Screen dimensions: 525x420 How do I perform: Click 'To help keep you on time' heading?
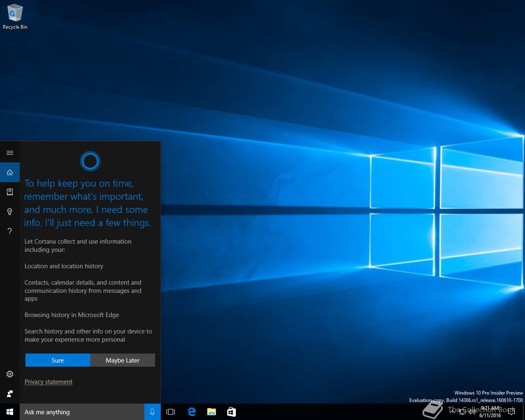pyautogui.click(x=88, y=203)
